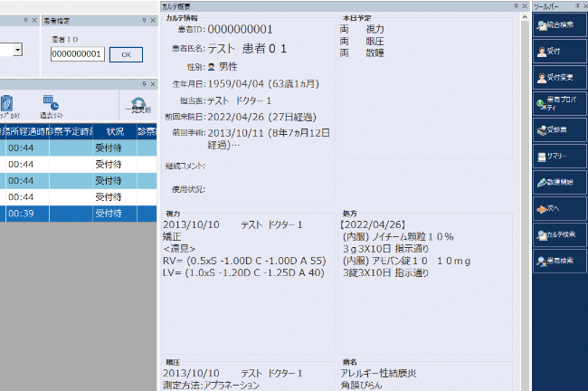Click the 状況 column header

pyautogui.click(x=114, y=132)
